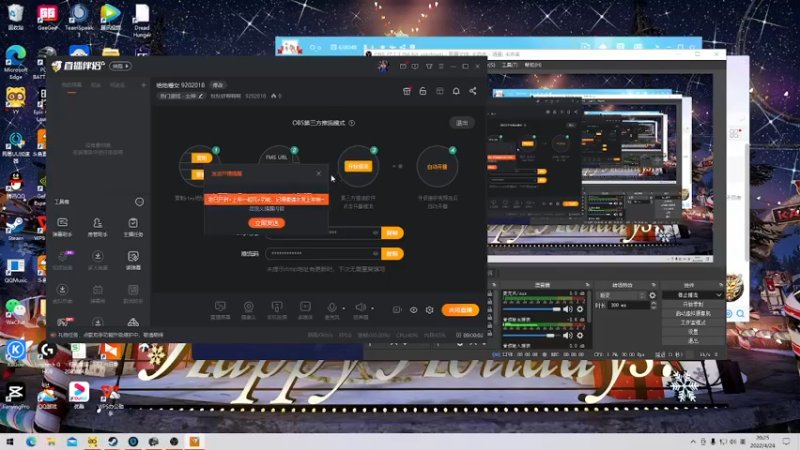Click the help icon next to OBS第三方推流模式
The width and height of the screenshot is (800, 450).
[352, 123]
